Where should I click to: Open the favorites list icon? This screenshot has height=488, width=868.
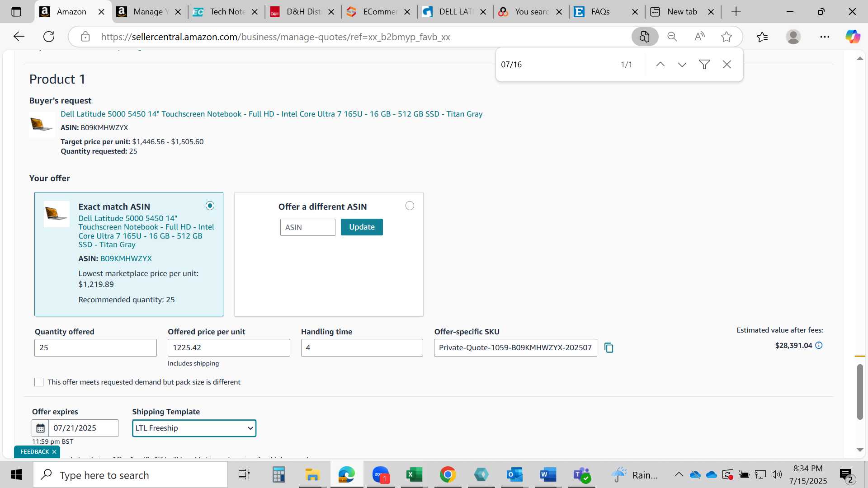[x=762, y=37]
